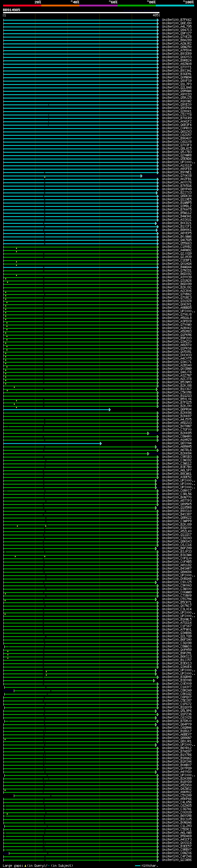Click UniRef100_A9YCD3 hit name
This screenshot has height=868, width=197.
177,94
